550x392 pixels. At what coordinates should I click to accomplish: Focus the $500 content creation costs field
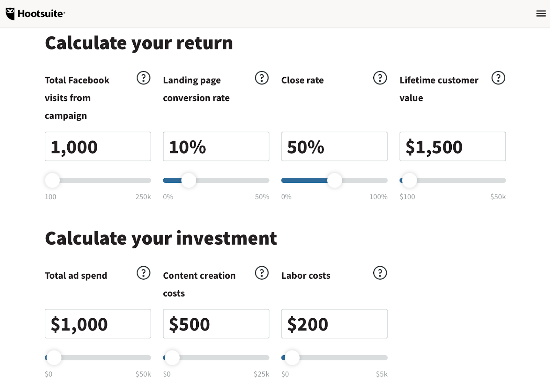216,324
